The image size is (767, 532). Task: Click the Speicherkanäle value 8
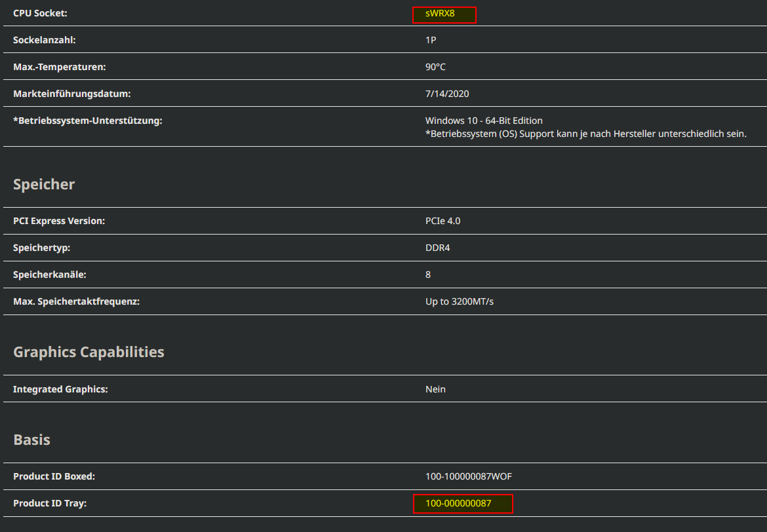click(427, 275)
